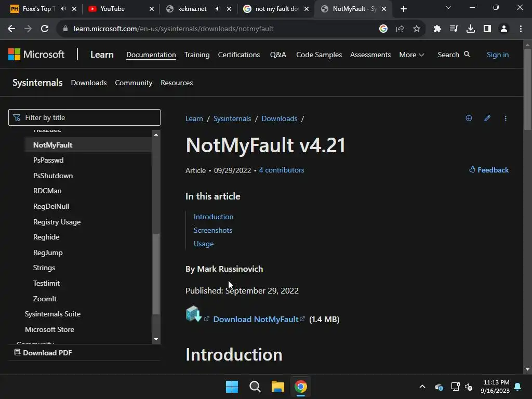Click the Chrome icon in the taskbar
This screenshot has height=399, width=532.
pyautogui.click(x=301, y=387)
